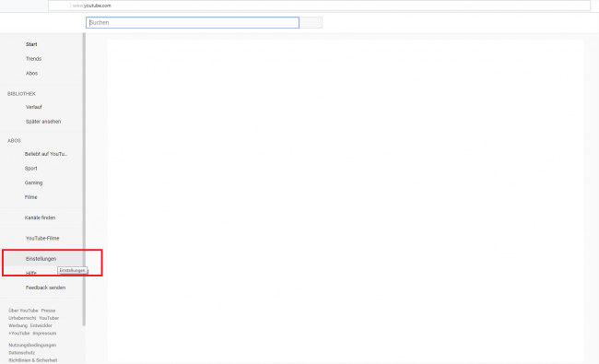Image resolution: width=599 pixels, height=364 pixels.
Task: Open the Über YouTube footer link
Action: (23, 311)
